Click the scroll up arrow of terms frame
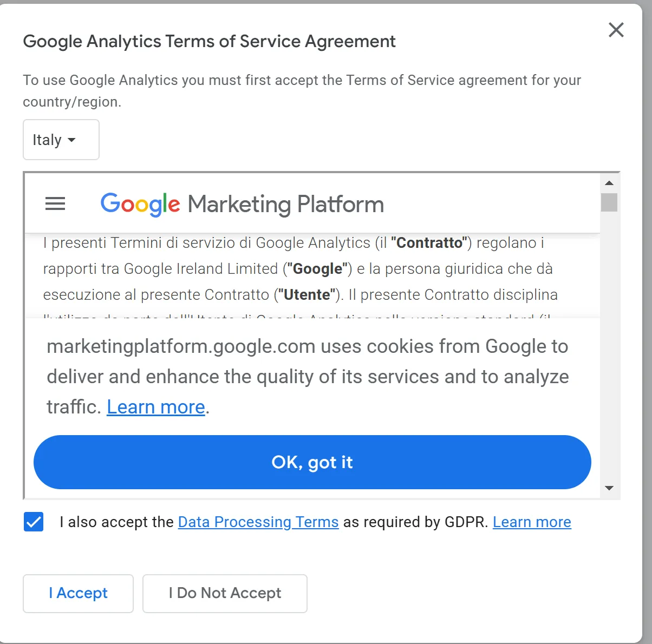 tap(609, 183)
